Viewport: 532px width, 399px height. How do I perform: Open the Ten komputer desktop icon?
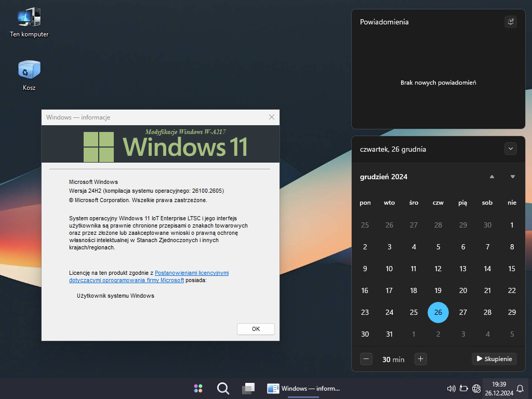(x=29, y=22)
